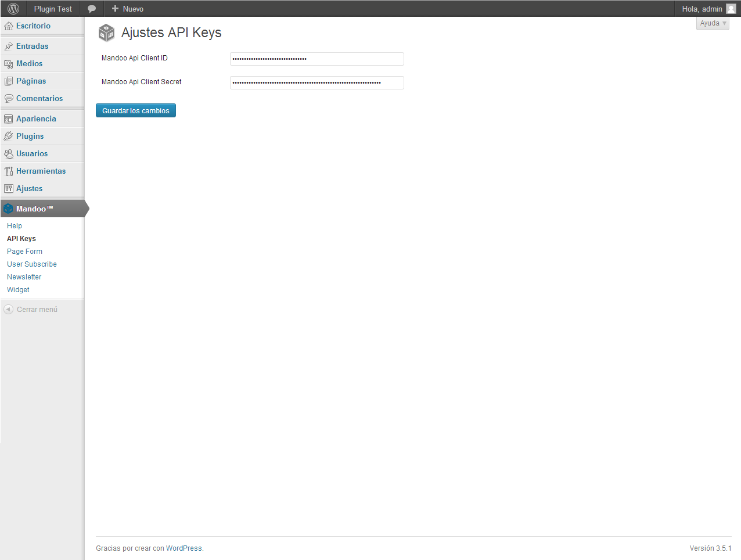Open the WordPress logo menu
The width and height of the screenshot is (741, 560).
click(13, 9)
